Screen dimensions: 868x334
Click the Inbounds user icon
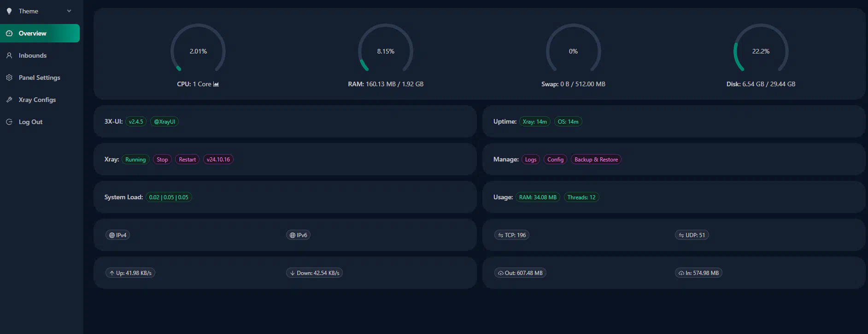9,55
